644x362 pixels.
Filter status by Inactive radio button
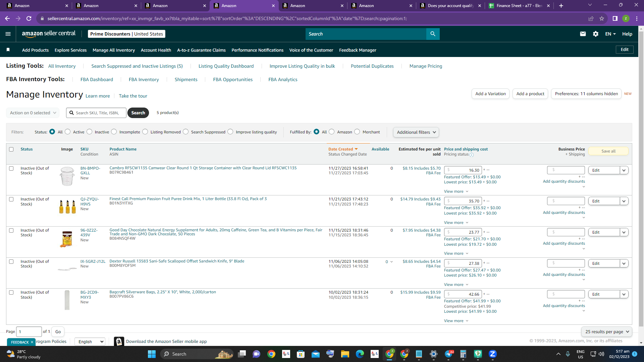(90, 132)
